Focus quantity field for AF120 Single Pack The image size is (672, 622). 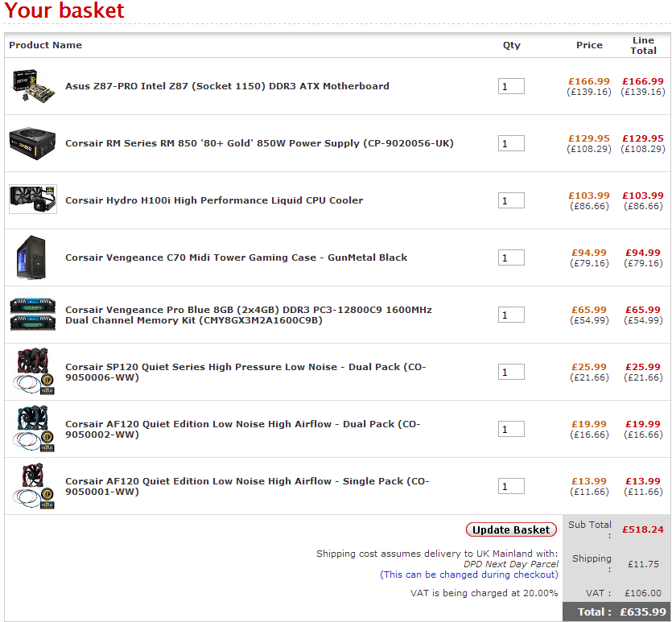[x=511, y=486]
